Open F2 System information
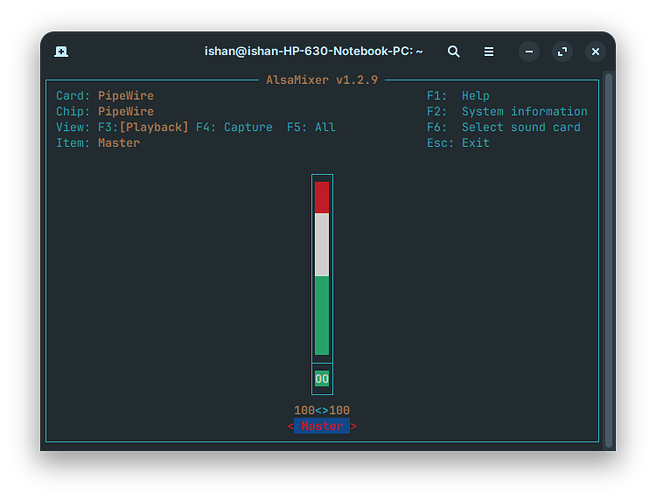 (507, 112)
